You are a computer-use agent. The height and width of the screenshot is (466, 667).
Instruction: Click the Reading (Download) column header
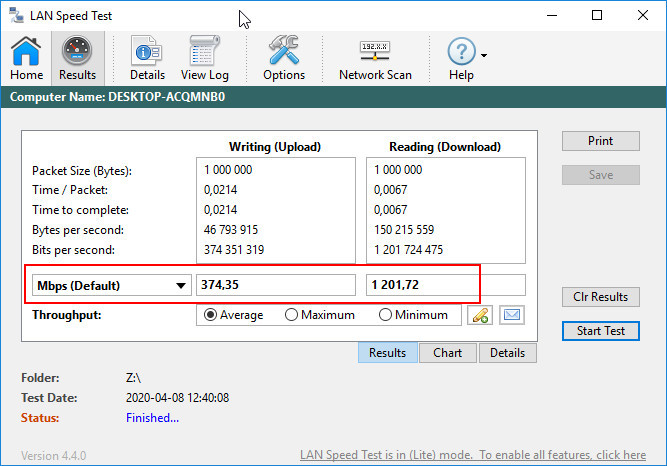pos(445,147)
